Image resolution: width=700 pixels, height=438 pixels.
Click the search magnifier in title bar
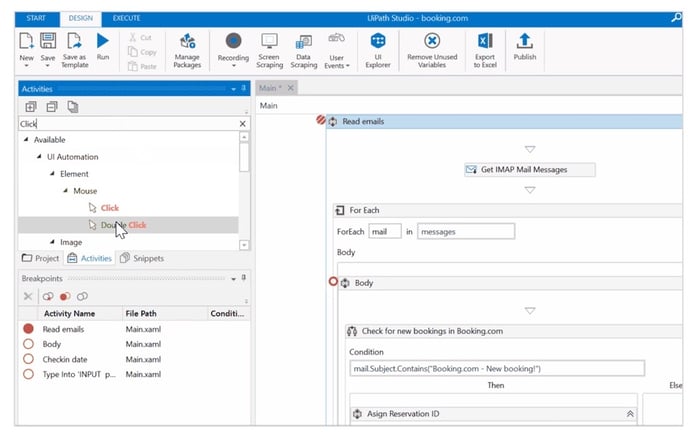676,18
